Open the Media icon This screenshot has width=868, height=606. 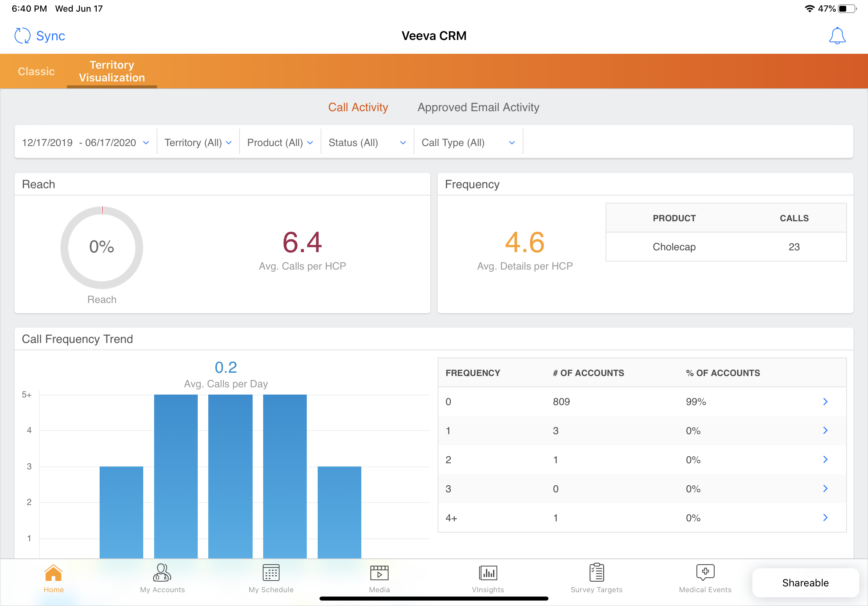coord(379,573)
